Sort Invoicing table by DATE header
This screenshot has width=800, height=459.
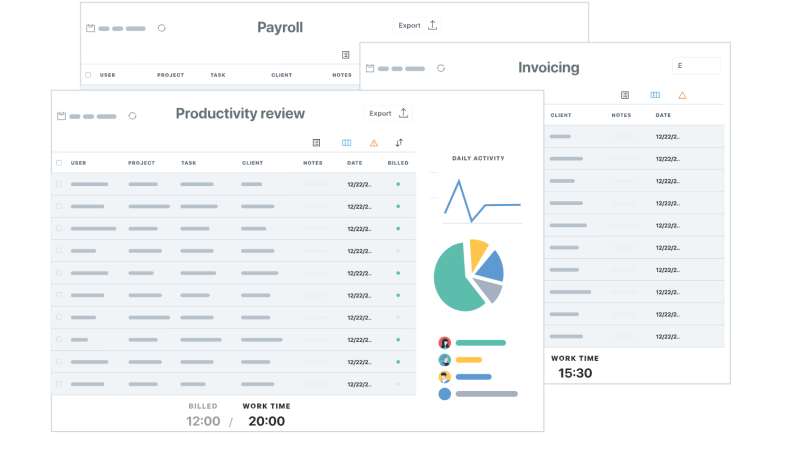pyautogui.click(x=663, y=115)
